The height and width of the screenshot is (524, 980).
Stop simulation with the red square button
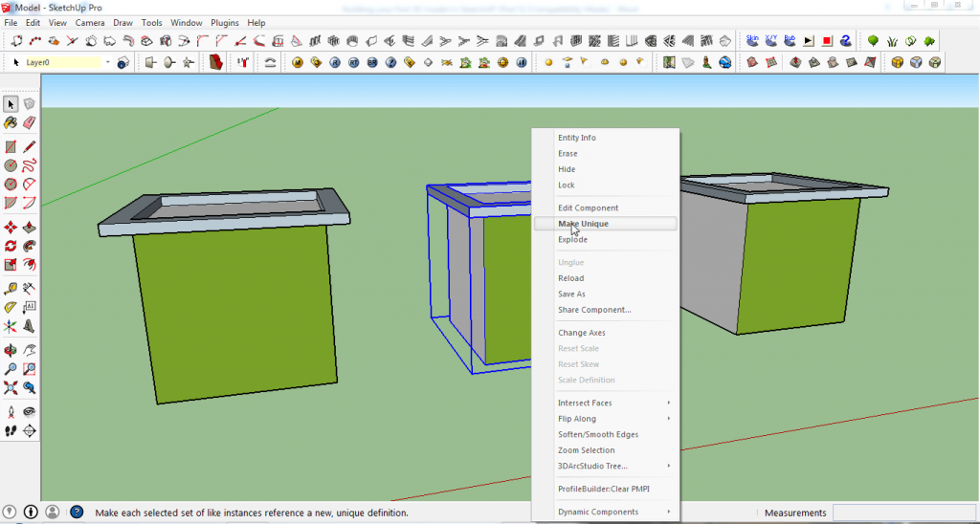click(827, 40)
